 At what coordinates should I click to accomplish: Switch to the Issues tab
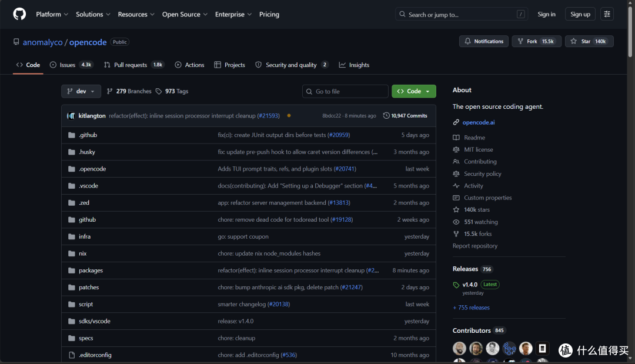(x=71, y=65)
